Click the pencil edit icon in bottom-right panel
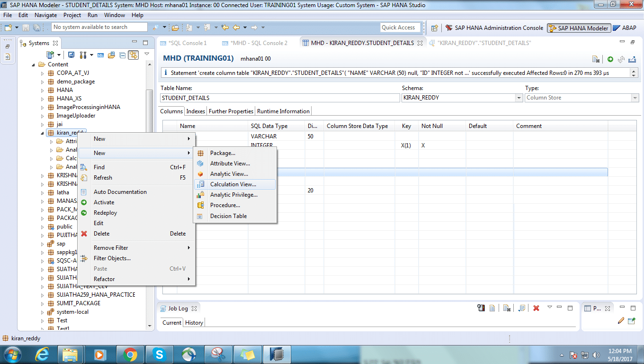 click(621, 321)
